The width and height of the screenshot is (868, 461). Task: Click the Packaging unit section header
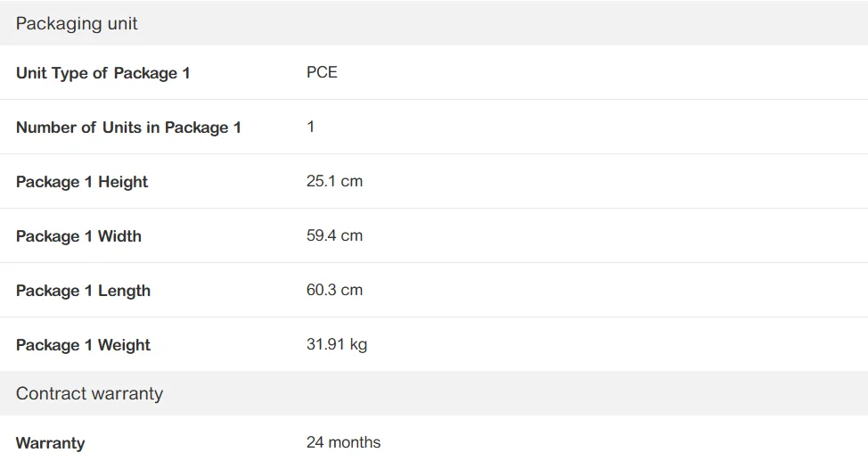click(77, 24)
